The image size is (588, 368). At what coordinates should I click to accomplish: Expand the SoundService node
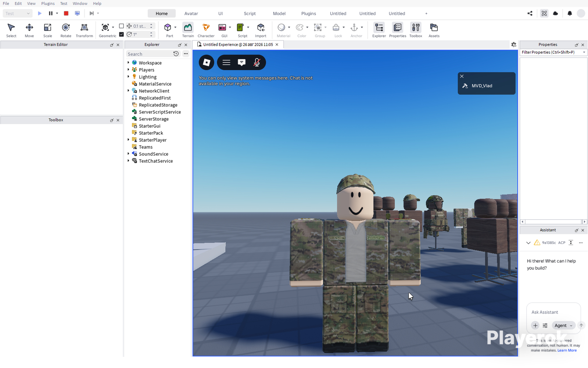(128, 153)
